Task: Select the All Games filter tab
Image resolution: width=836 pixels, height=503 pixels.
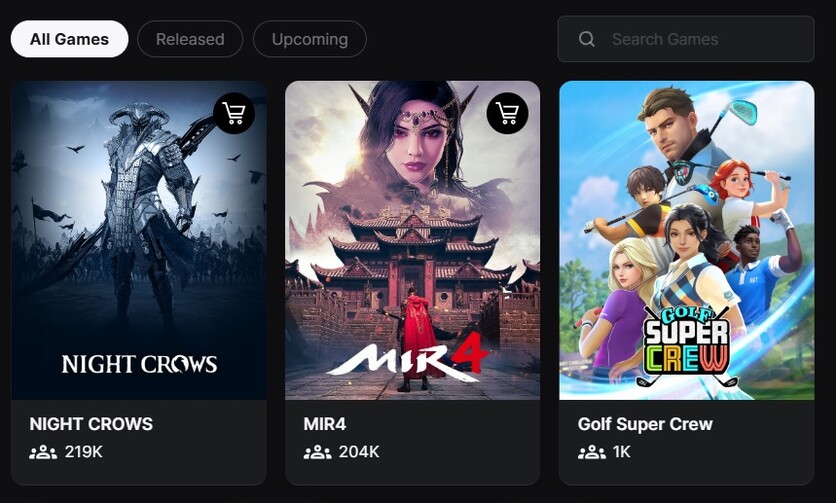Action: 69,39
